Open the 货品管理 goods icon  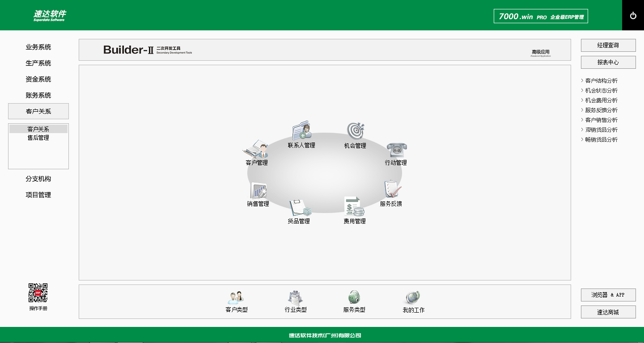tap(299, 208)
